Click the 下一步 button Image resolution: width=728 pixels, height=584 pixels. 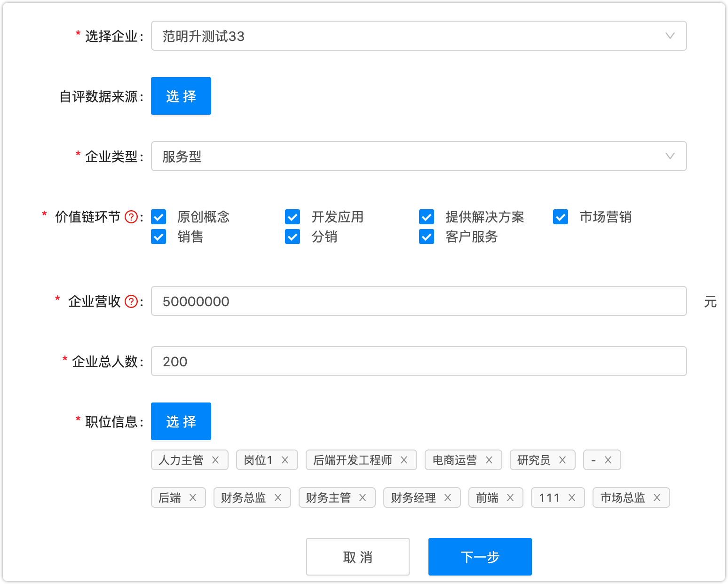(480, 557)
